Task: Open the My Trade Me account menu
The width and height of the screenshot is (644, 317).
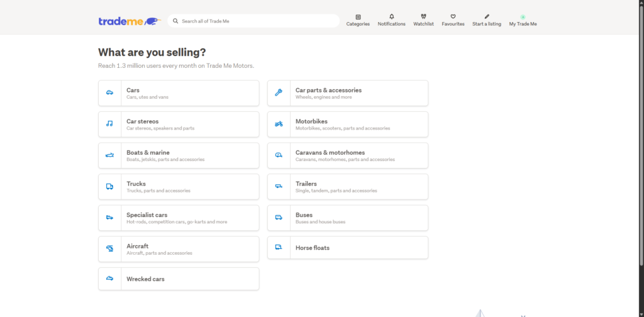Action: (x=523, y=21)
